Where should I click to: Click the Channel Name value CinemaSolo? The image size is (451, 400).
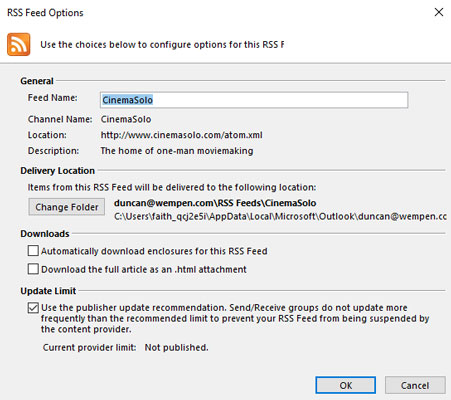pos(126,119)
